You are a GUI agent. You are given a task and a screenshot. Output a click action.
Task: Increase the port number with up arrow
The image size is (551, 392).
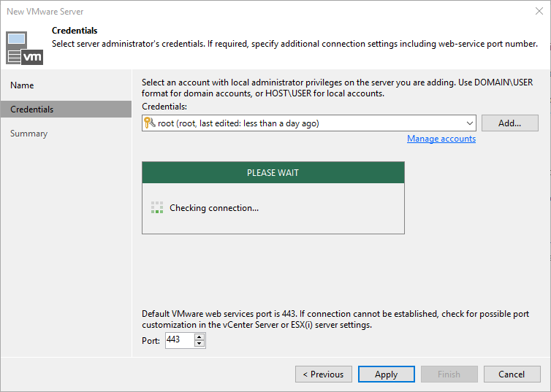[x=199, y=337]
